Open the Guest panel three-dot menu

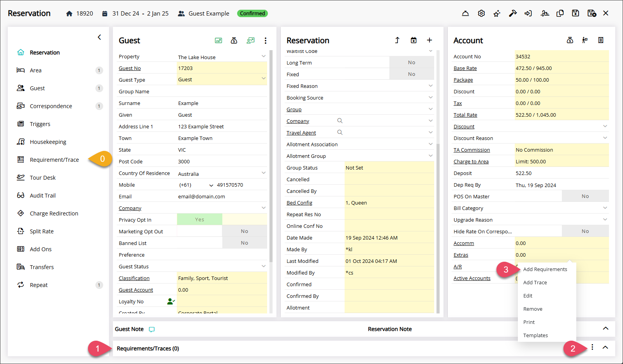tap(266, 40)
